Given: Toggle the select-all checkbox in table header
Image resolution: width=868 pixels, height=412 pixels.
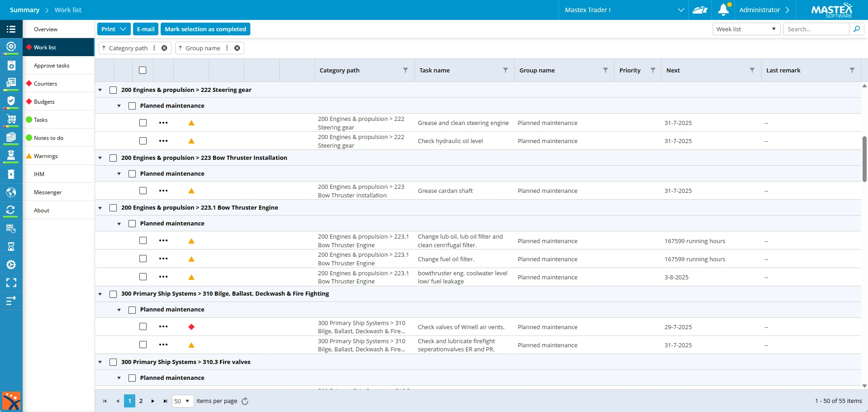Looking at the screenshot, I should click(143, 70).
